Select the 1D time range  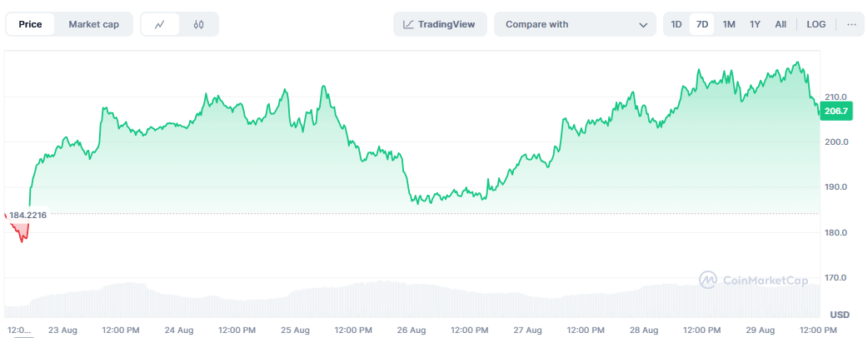tap(676, 24)
